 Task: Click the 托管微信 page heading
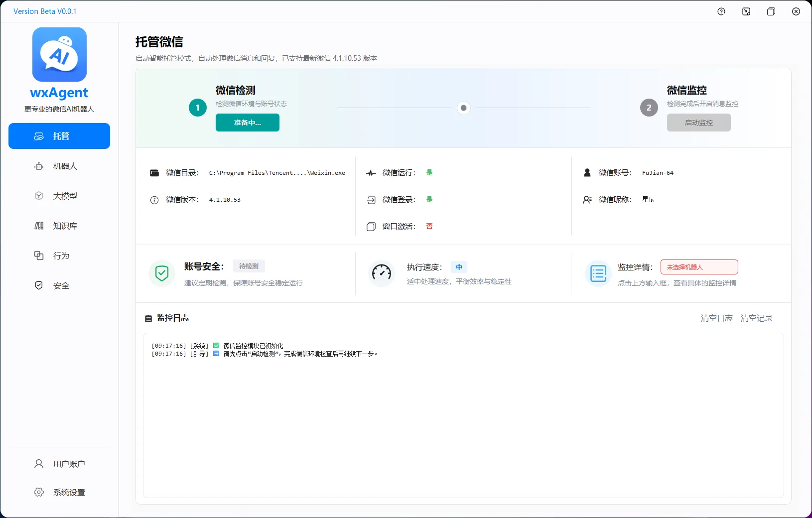(x=159, y=42)
